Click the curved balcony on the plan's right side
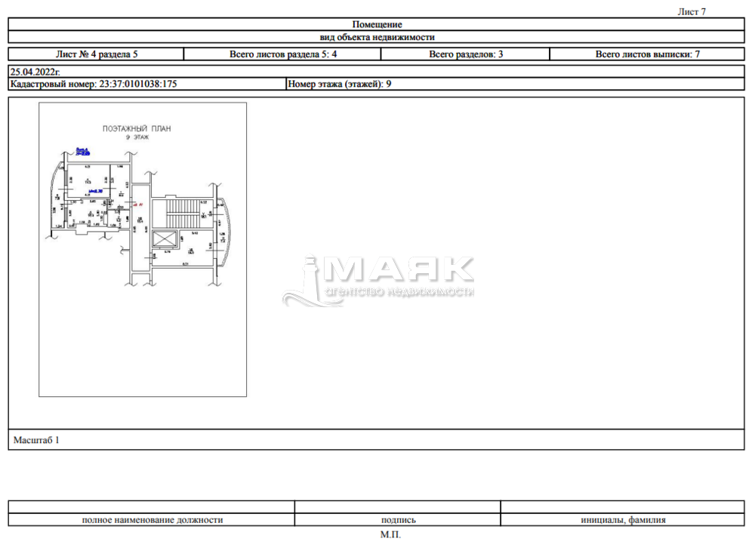This screenshot has width=755, height=560. tap(223, 232)
